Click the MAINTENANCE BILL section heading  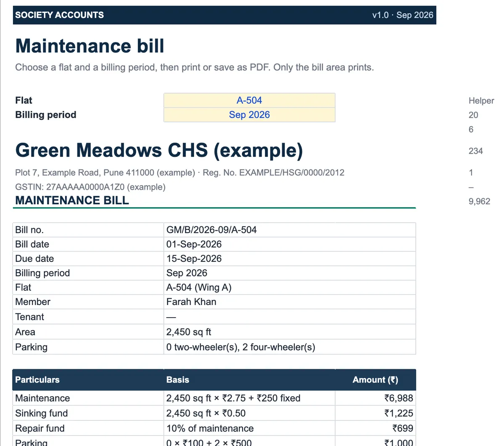point(72,201)
